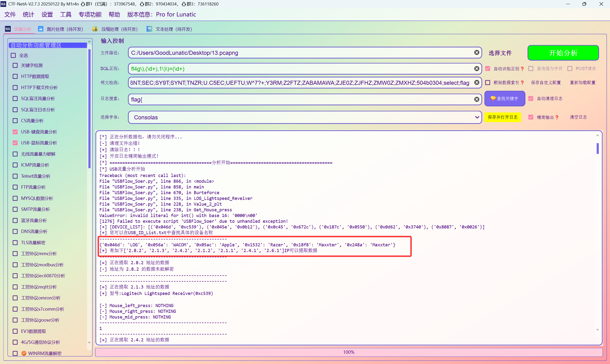The width and height of the screenshot is (610, 364).
Task: Click help mark beside 颠倒数据索引
Action: (x=522, y=83)
